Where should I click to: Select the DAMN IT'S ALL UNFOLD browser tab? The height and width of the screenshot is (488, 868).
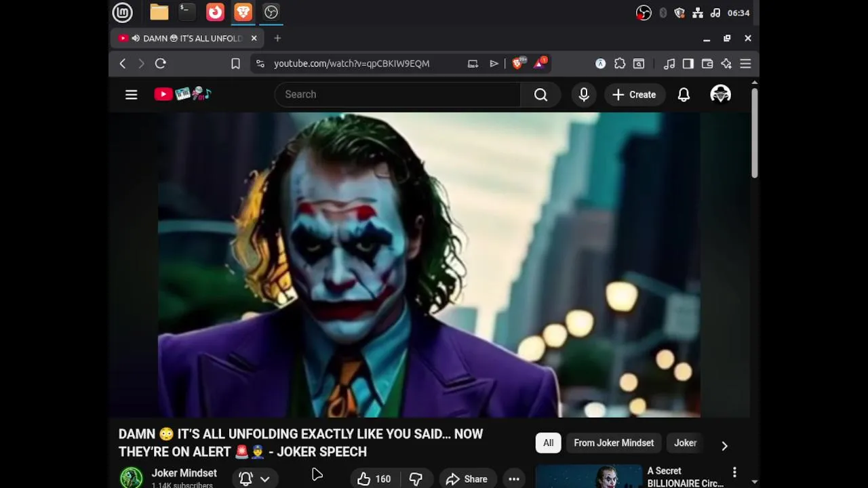pos(186,39)
